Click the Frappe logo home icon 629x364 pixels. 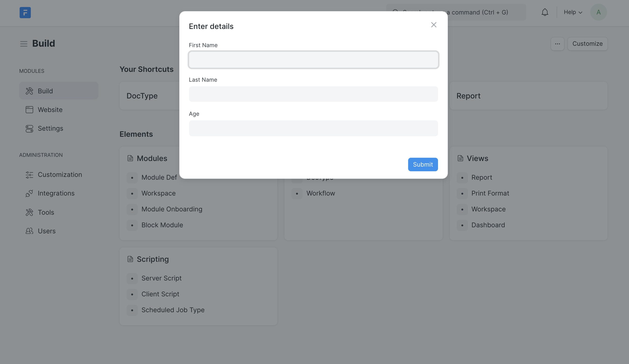click(x=25, y=12)
